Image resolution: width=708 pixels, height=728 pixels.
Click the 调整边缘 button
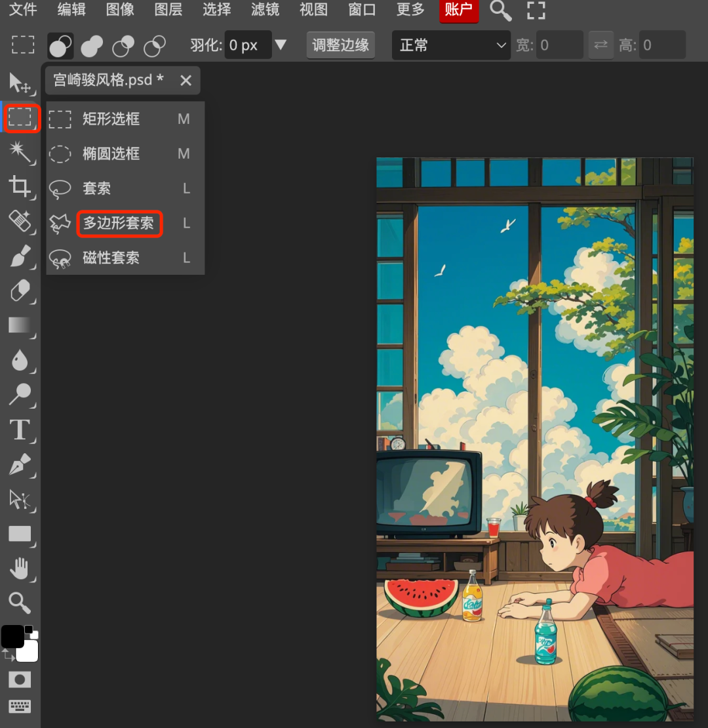(340, 45)
